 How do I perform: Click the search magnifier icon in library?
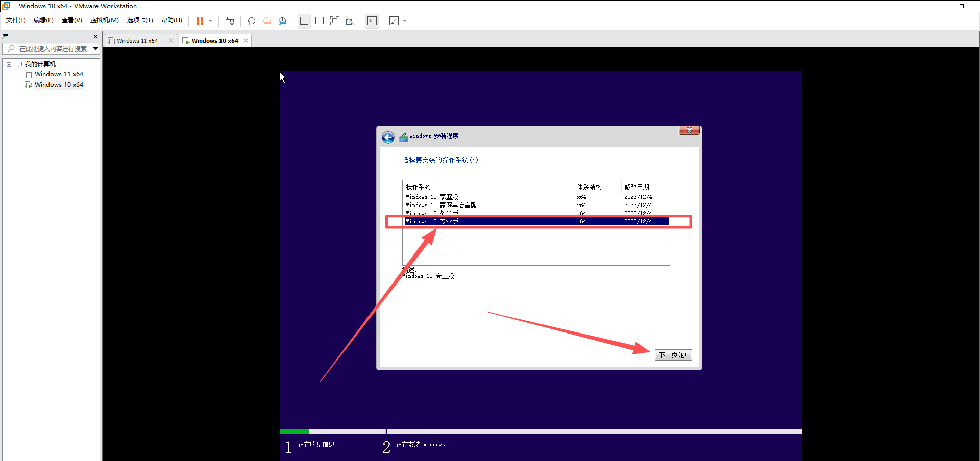tap(11, 49)
